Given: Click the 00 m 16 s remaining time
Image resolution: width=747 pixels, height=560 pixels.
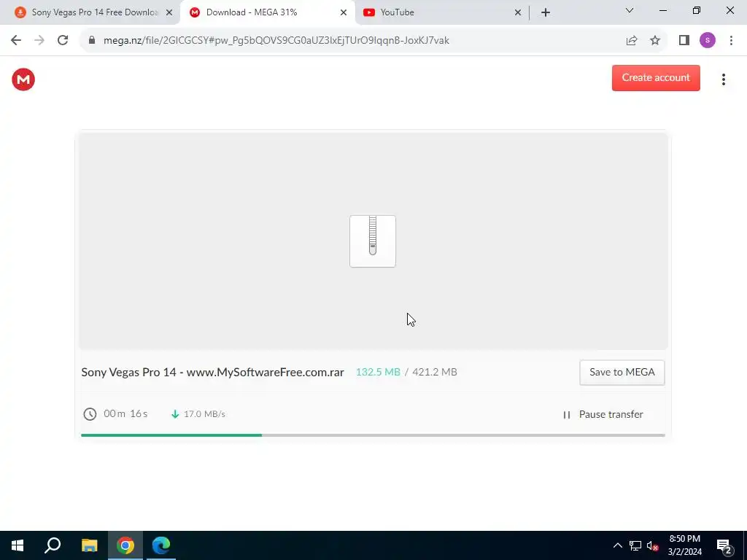Looking at the screenshot, I should click(125, 413).
